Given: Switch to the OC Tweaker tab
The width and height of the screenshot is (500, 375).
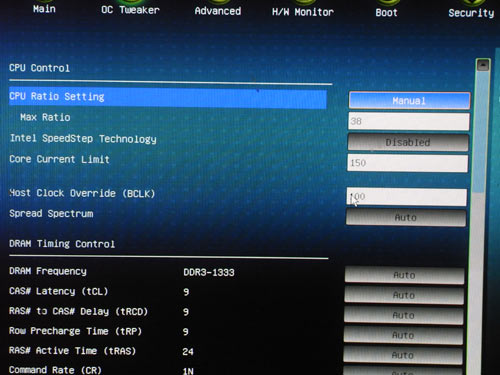Looking at the screenshot, I should pyautogui.click(x=130, y=10).
